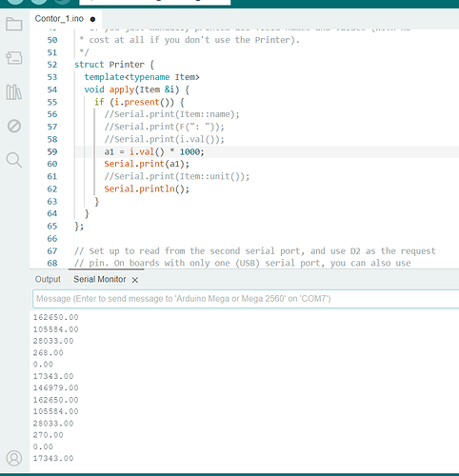The height and width of the screenshot is (476, 459).
Task: Click line number 66 in gutter
Action: tap(52, 239)
